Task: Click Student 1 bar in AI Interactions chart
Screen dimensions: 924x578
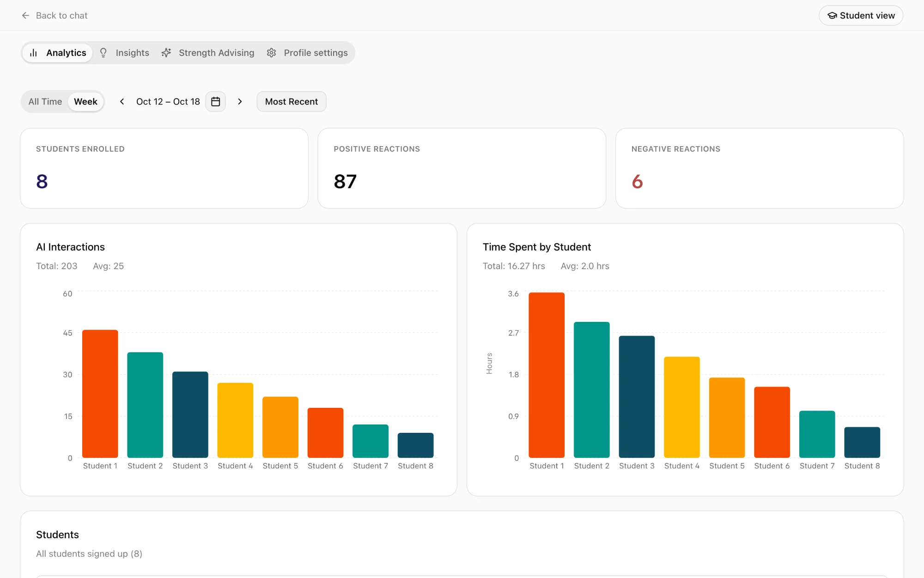Action: (x=100, y=394)
